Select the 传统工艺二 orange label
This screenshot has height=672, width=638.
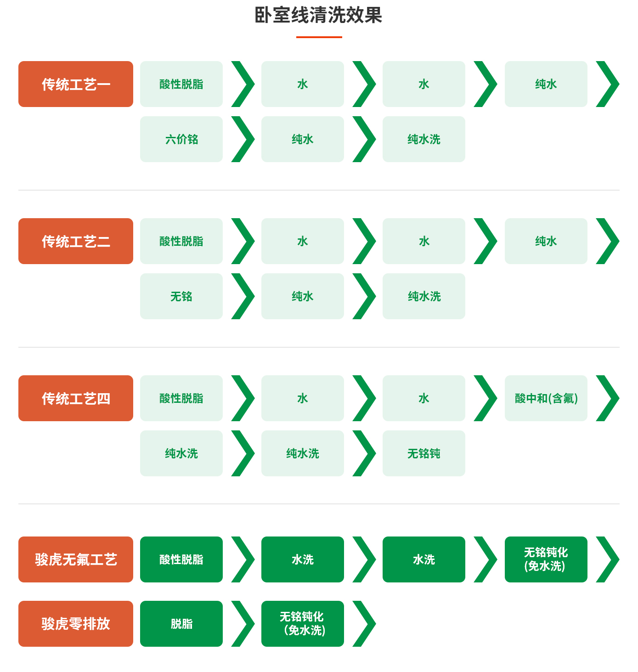point(76,241)
